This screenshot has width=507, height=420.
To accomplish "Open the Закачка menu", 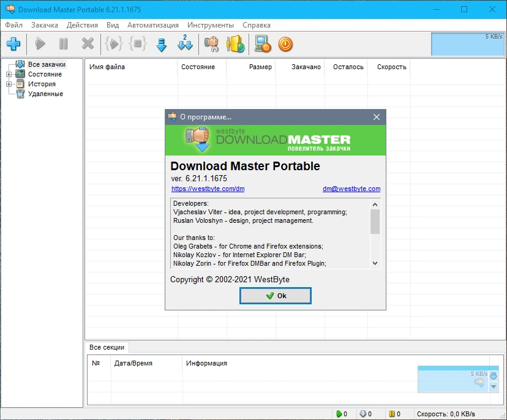I will [45, 25].
